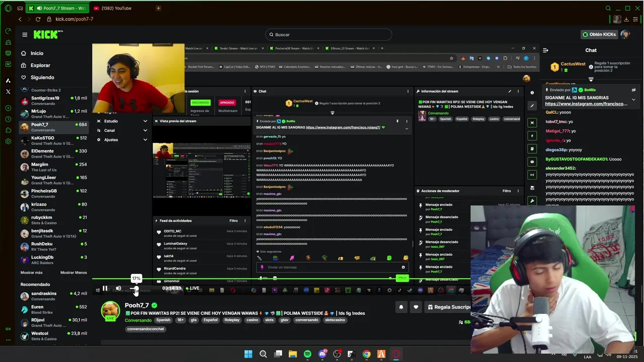Focus the Buscar search field
This screenshot has width=644, height=362.
pos(329,35)
